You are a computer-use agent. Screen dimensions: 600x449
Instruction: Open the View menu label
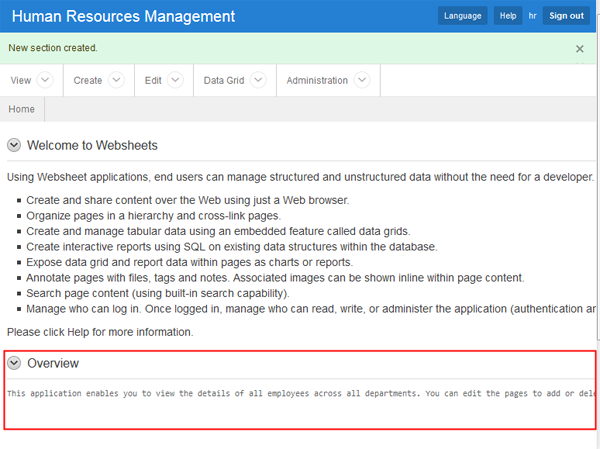[x=20, y=81]
